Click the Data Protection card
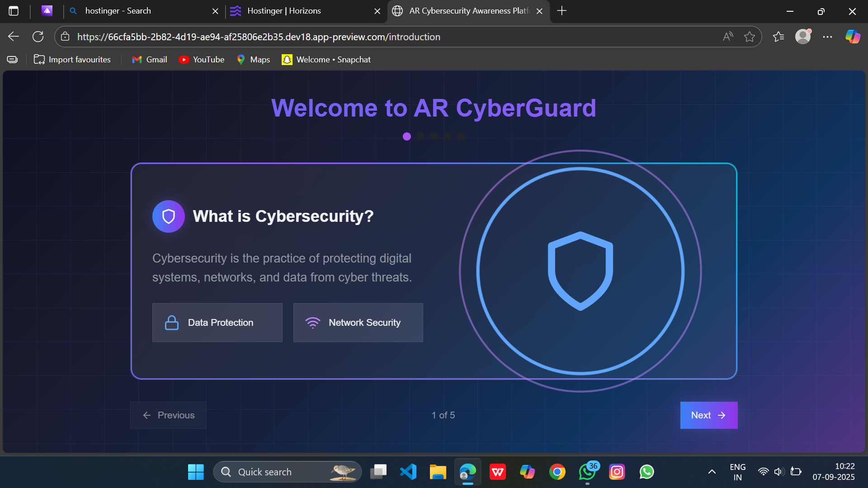The height and width of the screenshot is (488, 868). [x=217, y=323]
